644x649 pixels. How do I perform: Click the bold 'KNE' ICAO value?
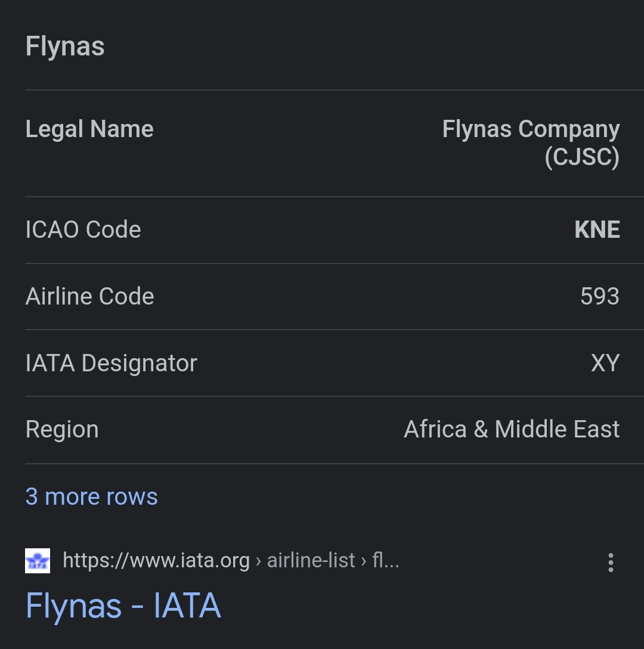click(597, 230)
